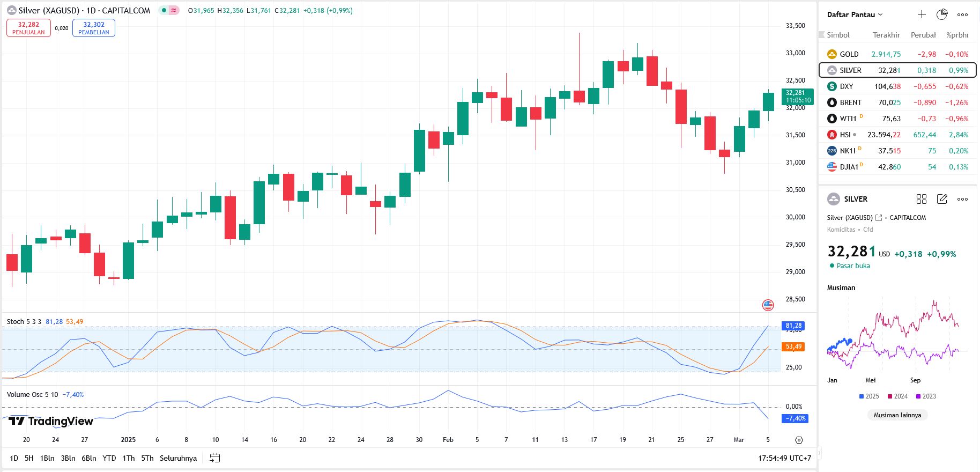Select the YTD time range

point(109,458)
